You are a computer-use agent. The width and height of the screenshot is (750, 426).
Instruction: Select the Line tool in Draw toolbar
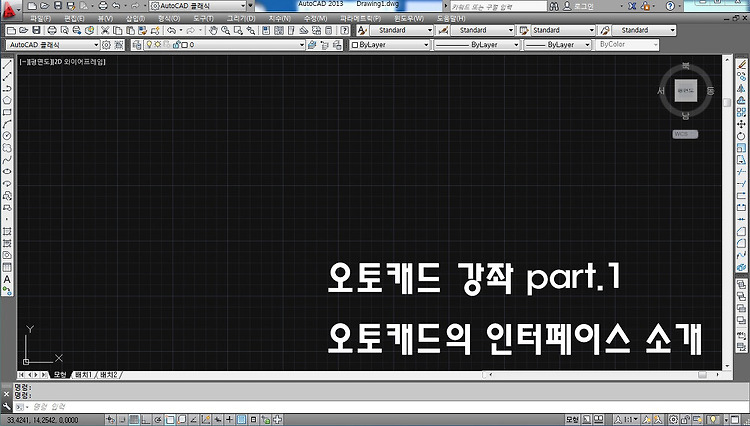[7, 65]
